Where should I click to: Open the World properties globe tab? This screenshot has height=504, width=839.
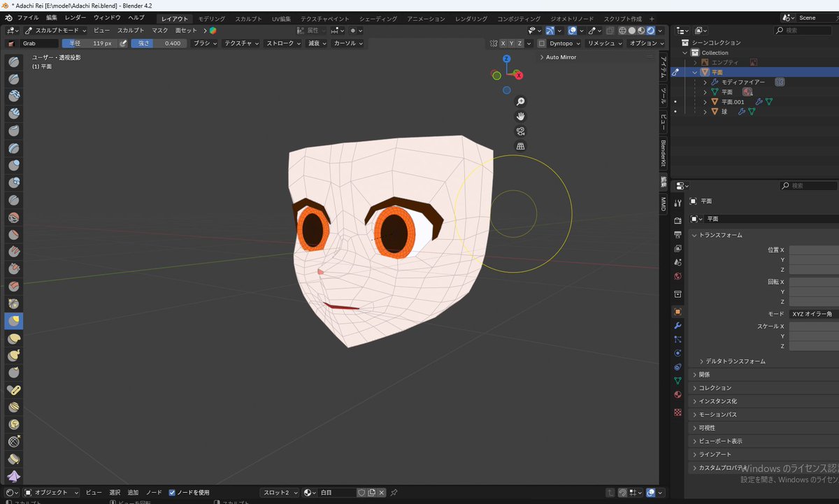pyautogui.click(x=677, y=276)
